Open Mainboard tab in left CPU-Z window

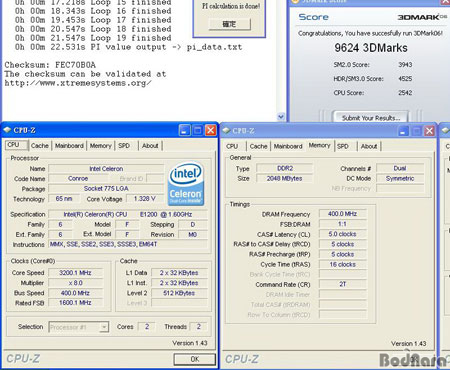tap(69, 146)
